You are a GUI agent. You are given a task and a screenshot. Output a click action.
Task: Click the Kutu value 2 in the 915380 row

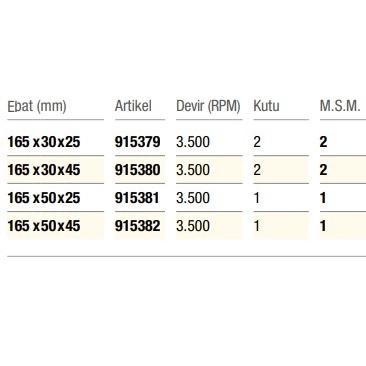point(257,170)
